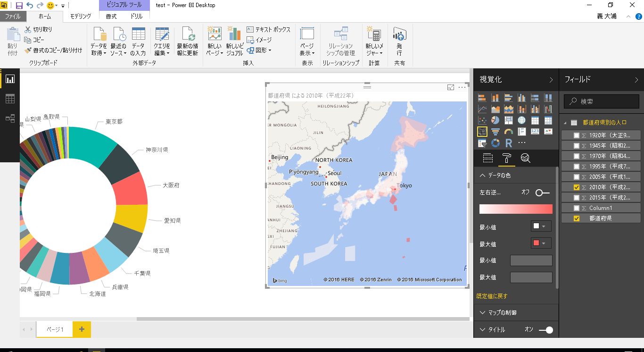
Task: Uncheck the 2010年 field checkbox
Action: tap(576, 187)
